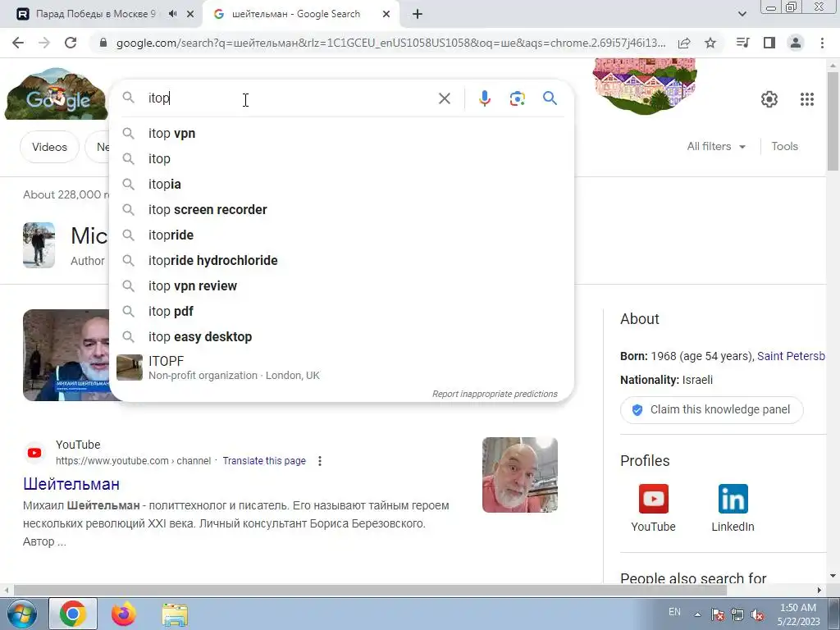Viewport: 840px width, 630px height.
Task: Click the volume tray icon
Action: tap(757, 614)
